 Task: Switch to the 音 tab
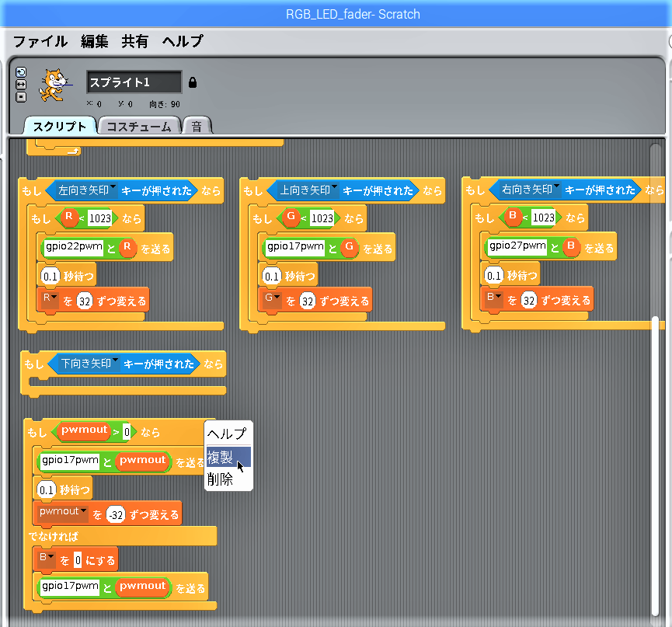197,127
